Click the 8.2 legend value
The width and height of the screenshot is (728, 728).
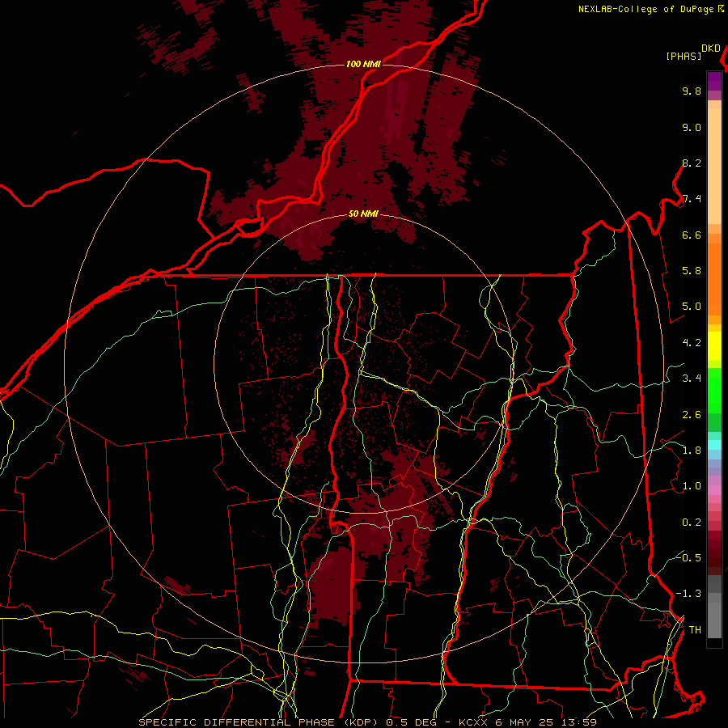tap(692, 163)
